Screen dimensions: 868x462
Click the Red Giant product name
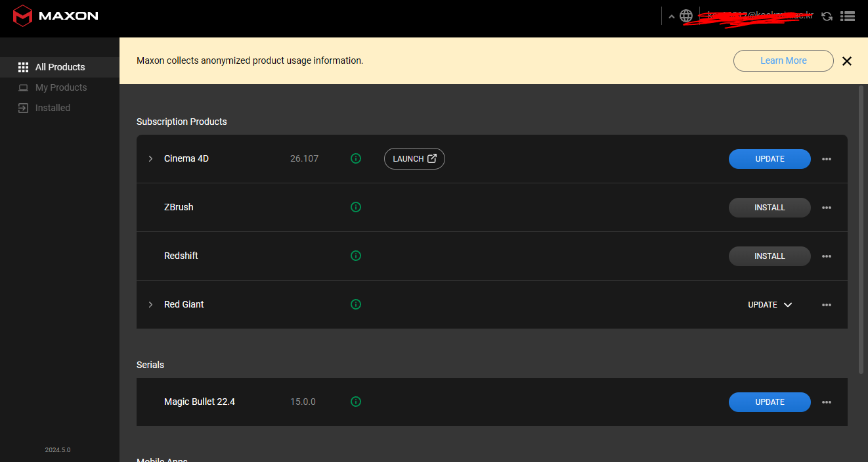pos(184,304)
